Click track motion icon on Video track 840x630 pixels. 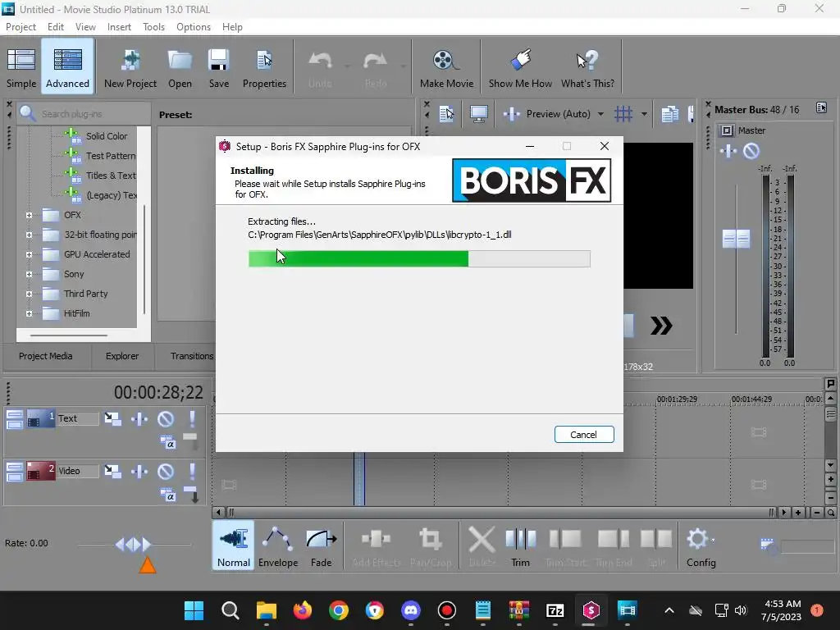point(112,471)
